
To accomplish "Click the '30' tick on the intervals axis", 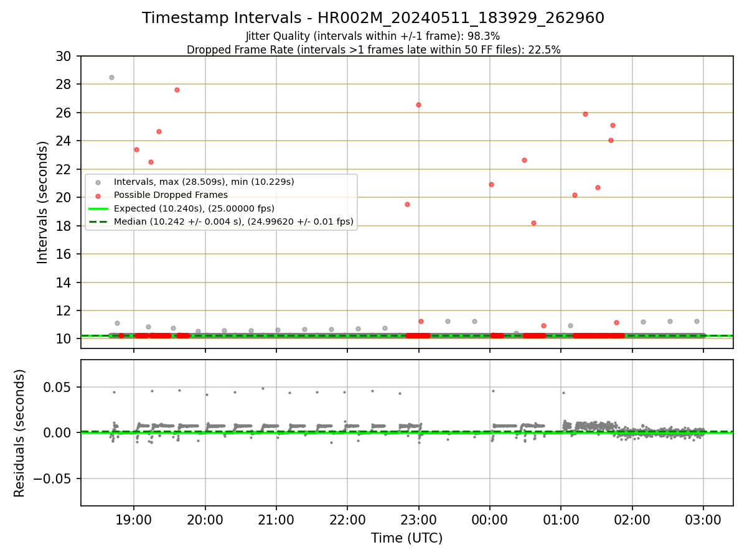I will (x=63, y=56).
